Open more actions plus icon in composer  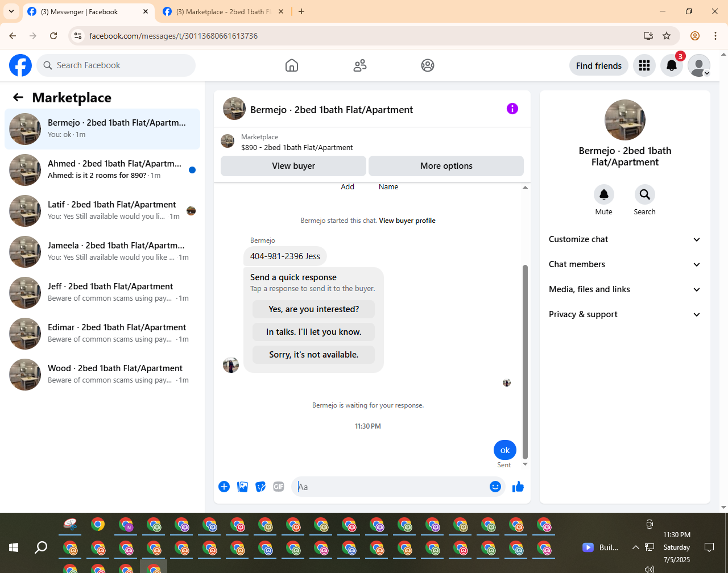click(224, 487)
